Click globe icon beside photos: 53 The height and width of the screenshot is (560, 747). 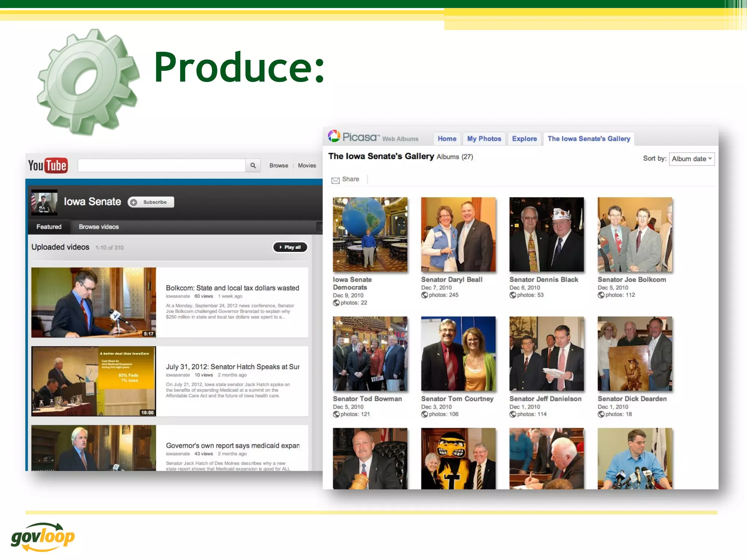512,295
